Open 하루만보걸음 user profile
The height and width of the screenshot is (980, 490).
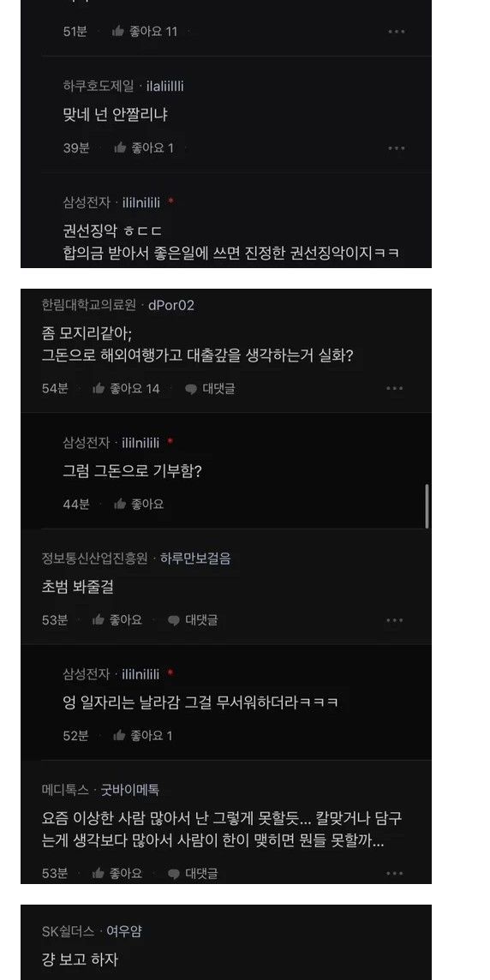(x=195, y=559)
